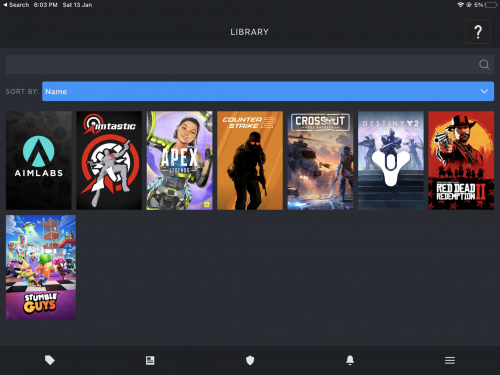Tap the Wi-Fi status icon
500x375 pixels.
(x=460, y=5)
